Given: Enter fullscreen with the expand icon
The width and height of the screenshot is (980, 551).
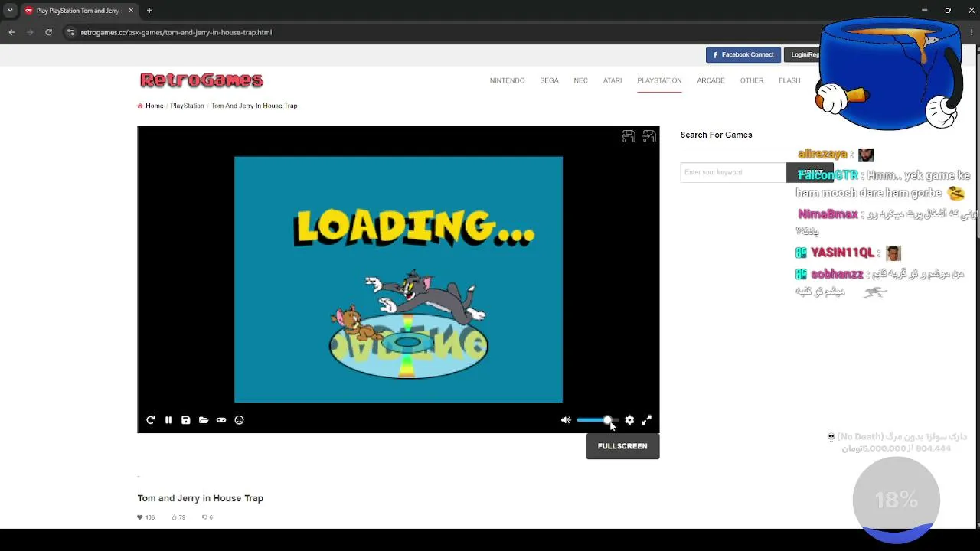Looking at the screenshot, I should pos(646,420).
